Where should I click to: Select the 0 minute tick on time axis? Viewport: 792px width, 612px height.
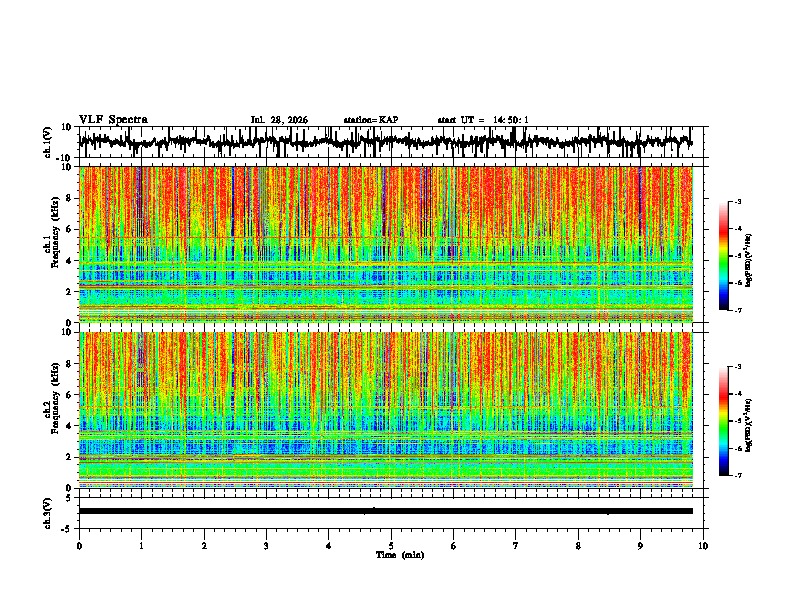click(79, 546)
